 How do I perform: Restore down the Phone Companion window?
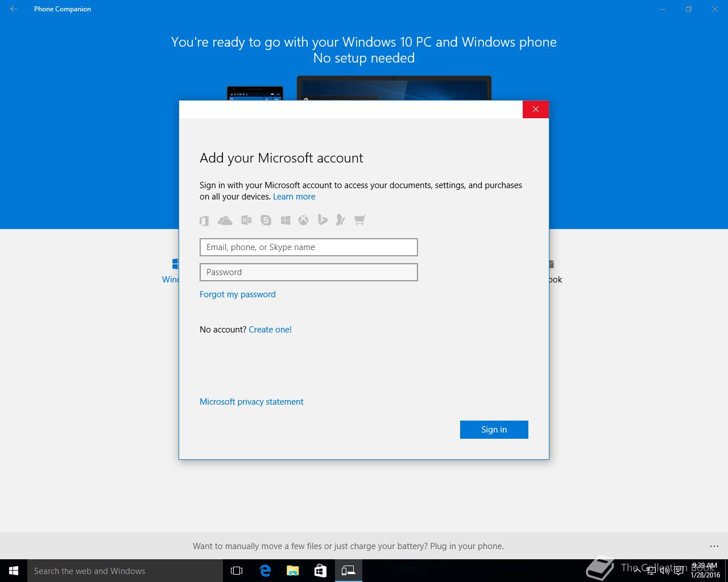coord(689,9)
